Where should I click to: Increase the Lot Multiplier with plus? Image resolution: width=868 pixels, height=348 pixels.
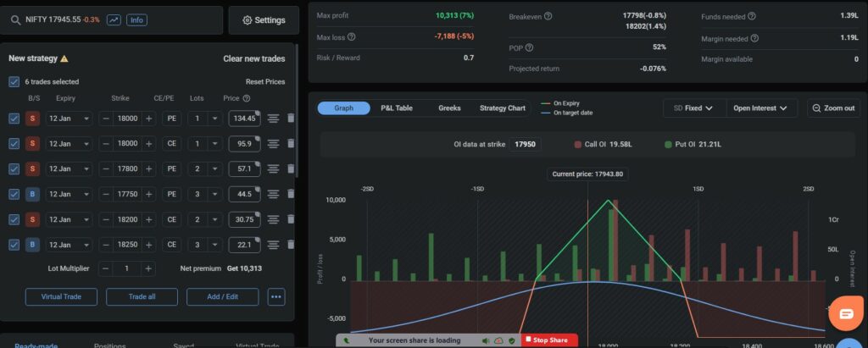[147, 269]
